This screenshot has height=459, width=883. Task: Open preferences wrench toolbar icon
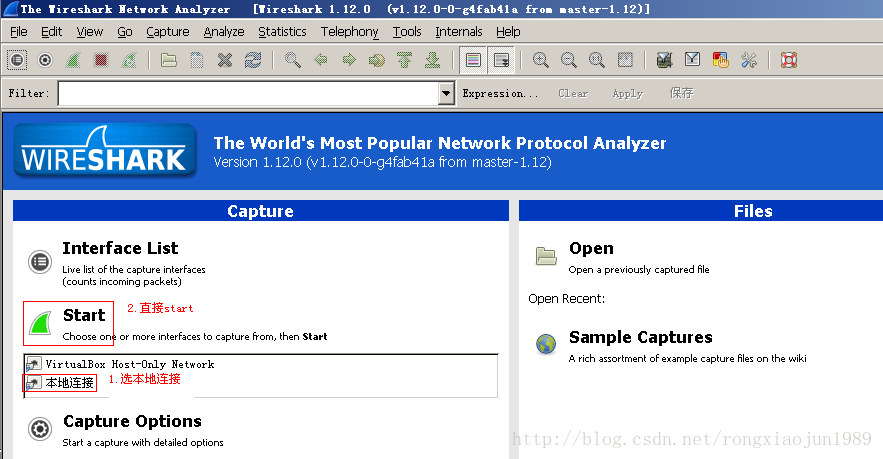[748, 60]
